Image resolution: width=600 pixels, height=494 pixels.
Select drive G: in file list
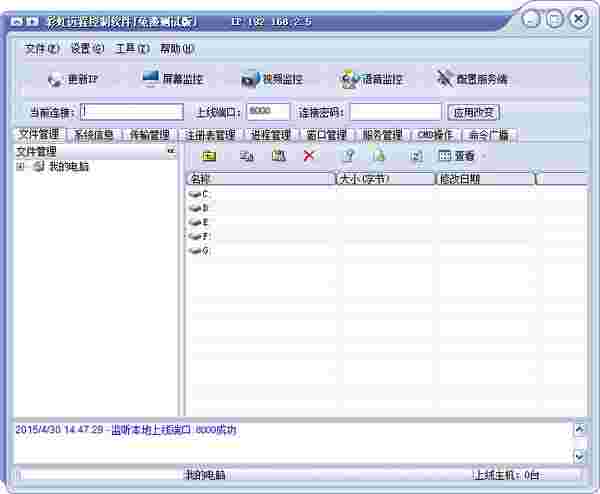[199, 251]
